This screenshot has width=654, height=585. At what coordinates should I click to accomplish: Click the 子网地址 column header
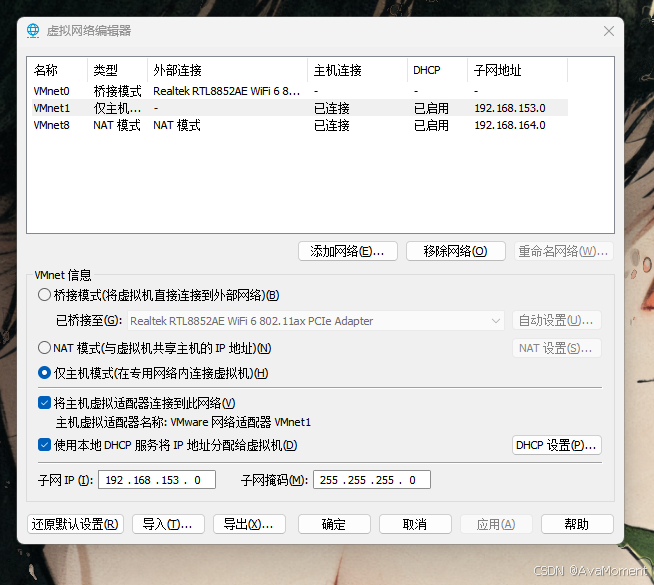[x=518, y=70]
